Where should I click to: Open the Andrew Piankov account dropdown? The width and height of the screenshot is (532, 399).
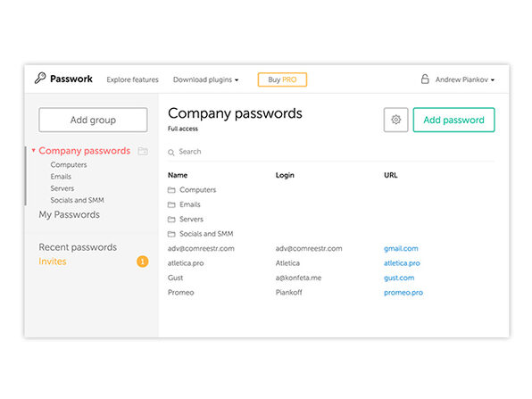[465, 79]
